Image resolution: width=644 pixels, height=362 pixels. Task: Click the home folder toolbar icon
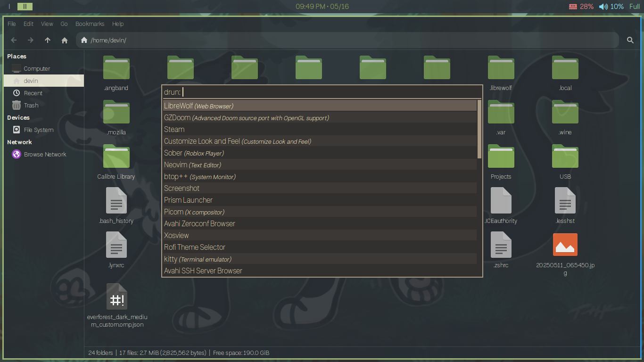coord(65,41)
